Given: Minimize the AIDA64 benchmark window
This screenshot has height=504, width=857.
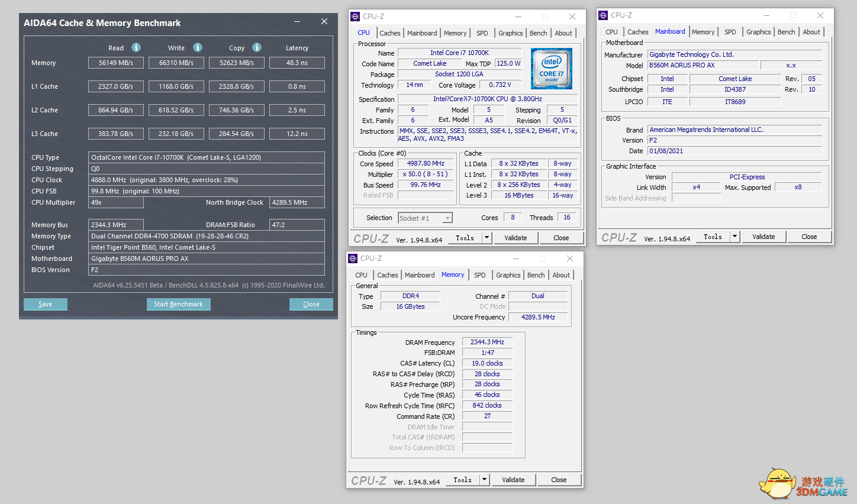Looking at the screenshot, I should click(298, 22).
